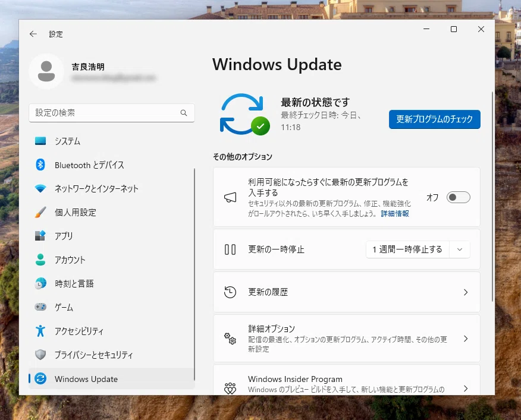Viewport: 521px width, 420px height.
Task: Click the 1 週間一時停止する button
Action: click(407, 250)
